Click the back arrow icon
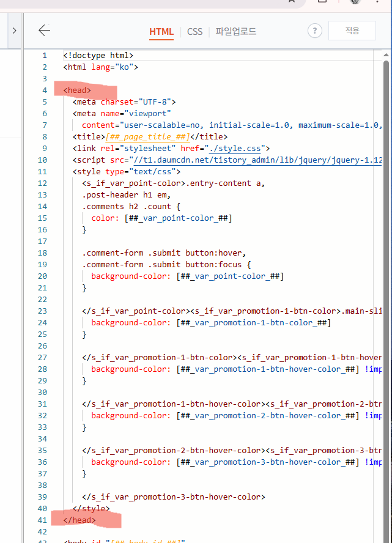The image size is (392, 543). tap(44, 31)
